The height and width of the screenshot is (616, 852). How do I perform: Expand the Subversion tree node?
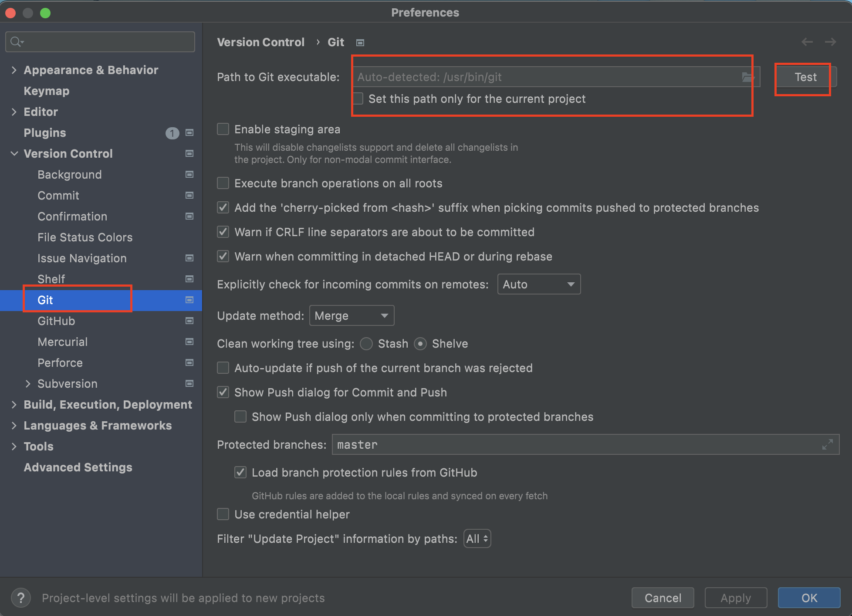point(28,383)
